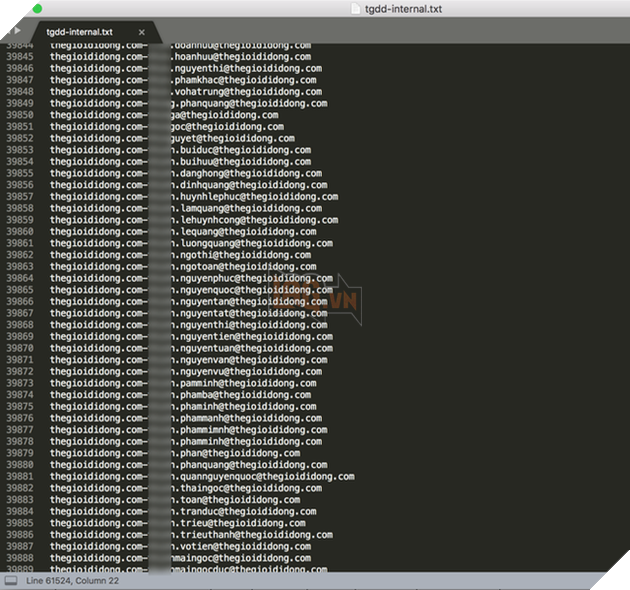Image resolution: width=630 pixels, height=590 pixels.
Task: Click the tgdd-internal.txt window title text
Action: click(x=406, y=9)
